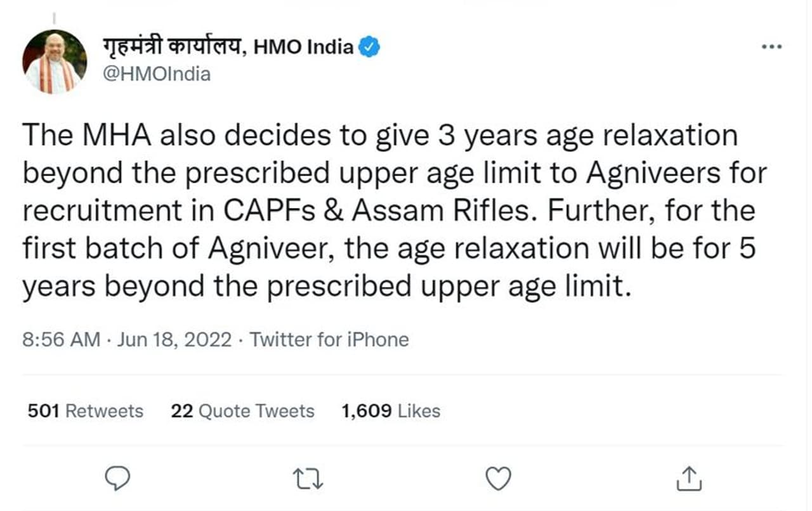Click the HMO India display name

[303, 48]
